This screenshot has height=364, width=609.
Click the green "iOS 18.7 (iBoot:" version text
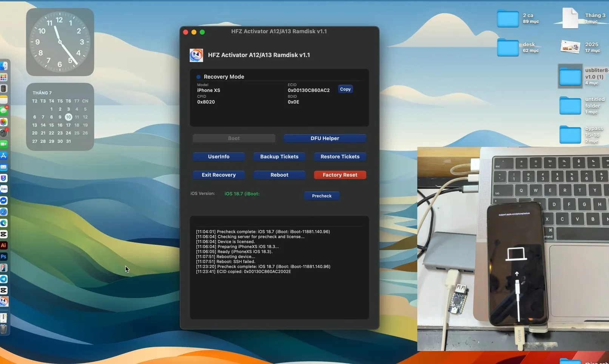[x=242, y=194]
